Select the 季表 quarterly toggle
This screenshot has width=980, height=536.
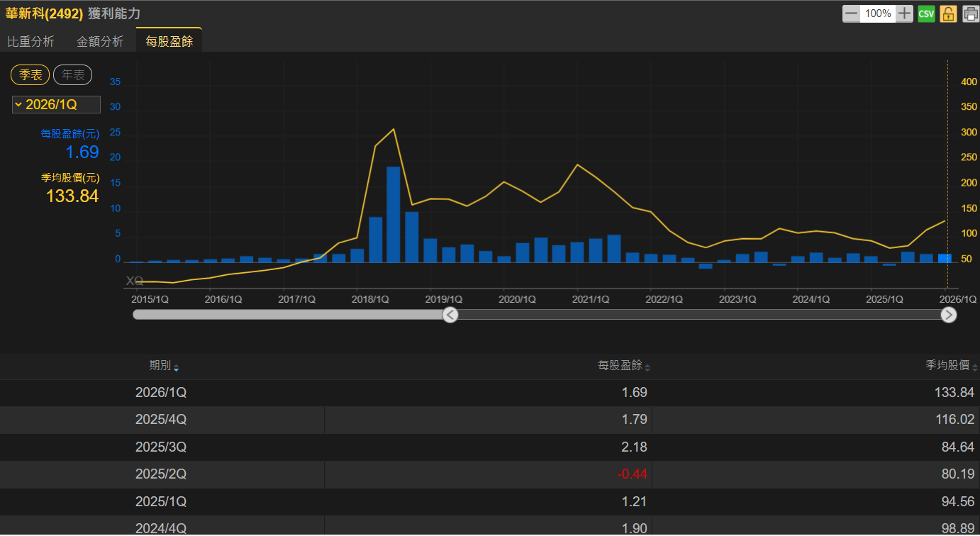tap(30, 74)
